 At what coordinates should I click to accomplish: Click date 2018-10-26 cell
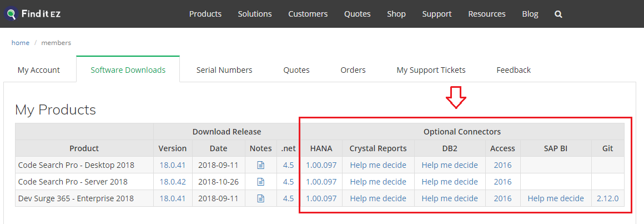[219, 182]
